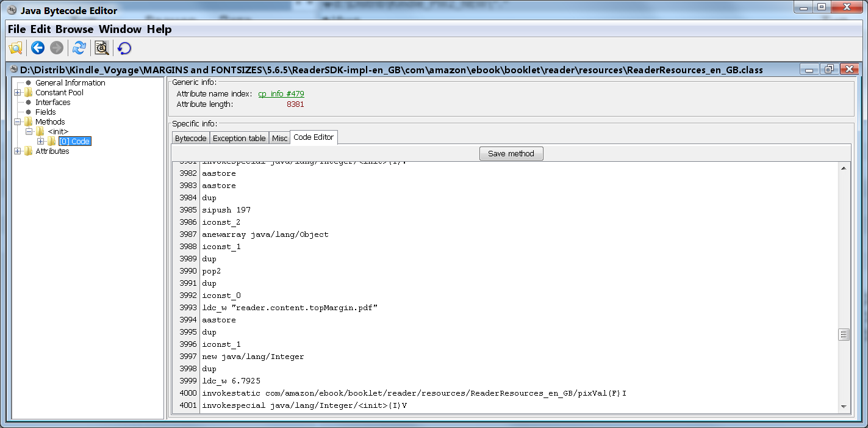868x428 pixels.
Task: Click the circular undo arrow icon
Action: 124,48
